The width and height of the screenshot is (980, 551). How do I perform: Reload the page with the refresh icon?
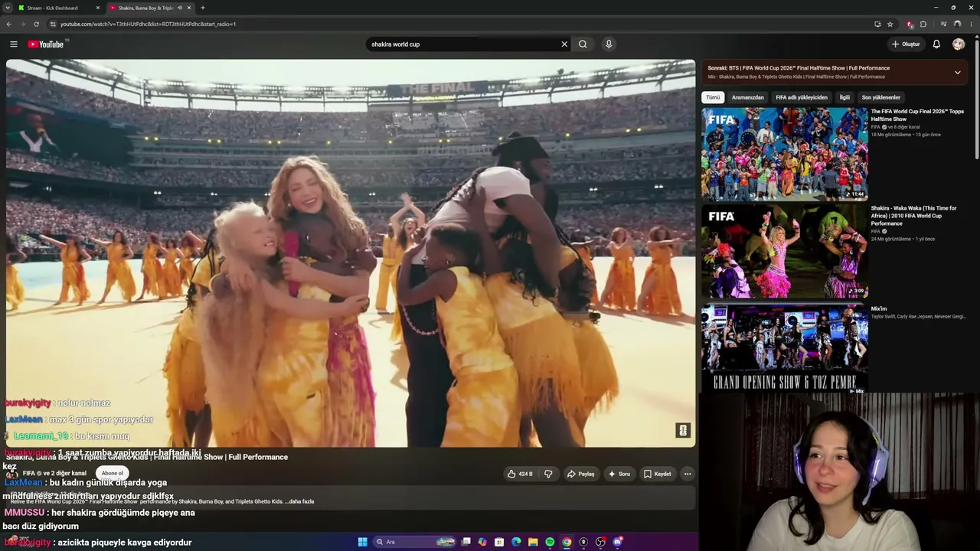tap(36, 24)
